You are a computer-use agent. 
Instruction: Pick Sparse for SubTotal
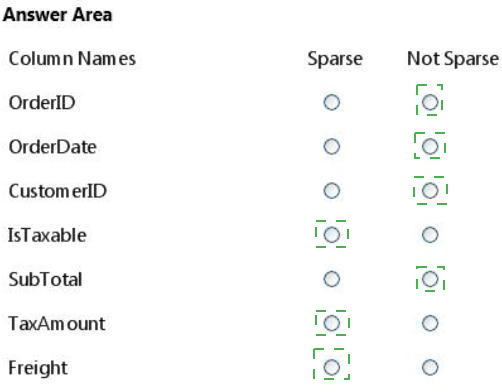point(332,279)
